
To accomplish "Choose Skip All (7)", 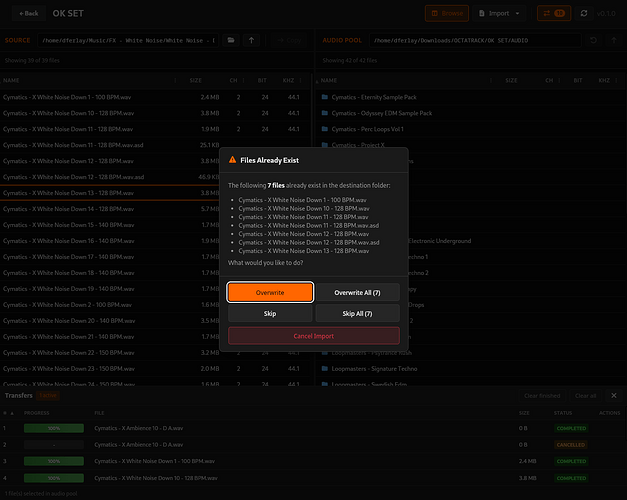I will (357, 314).
